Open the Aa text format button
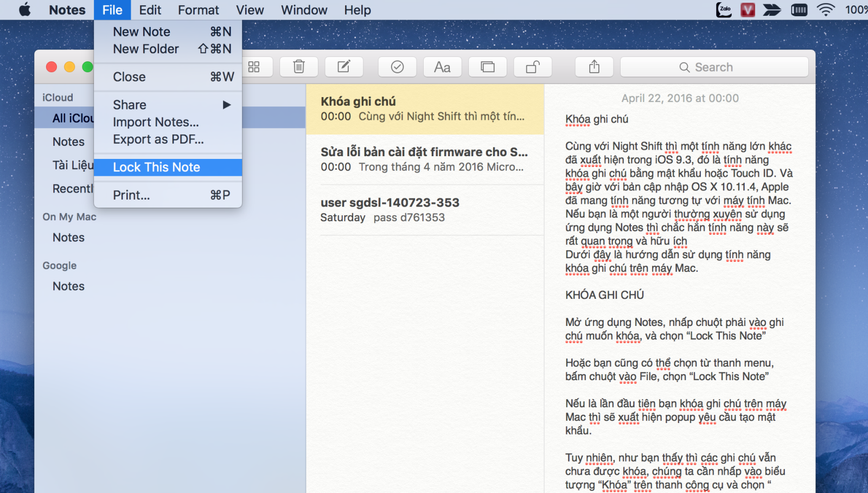 442,67
